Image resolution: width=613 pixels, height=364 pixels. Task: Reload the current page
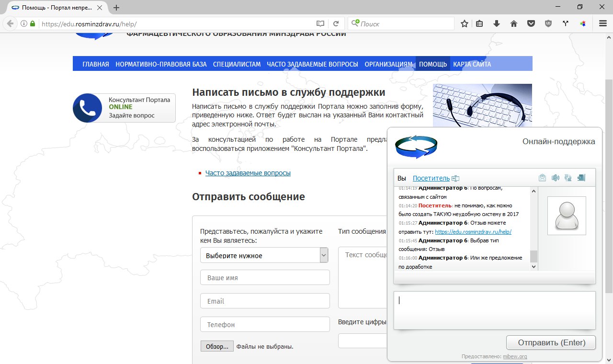click(336, 23)
